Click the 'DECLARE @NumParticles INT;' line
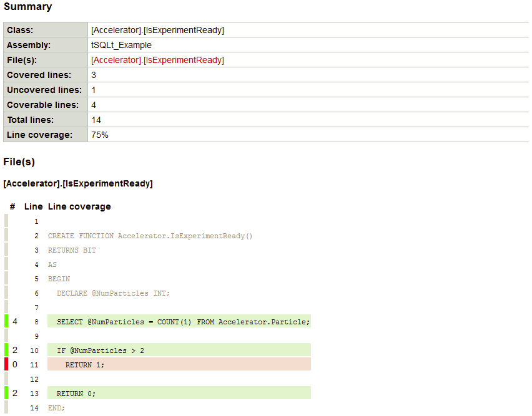 tap(113, 293)
